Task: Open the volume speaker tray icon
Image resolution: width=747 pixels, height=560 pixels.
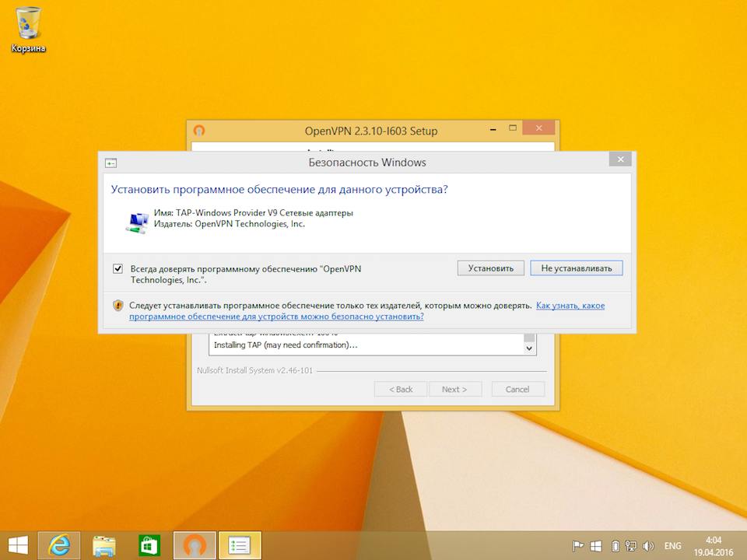Action: 648,546
